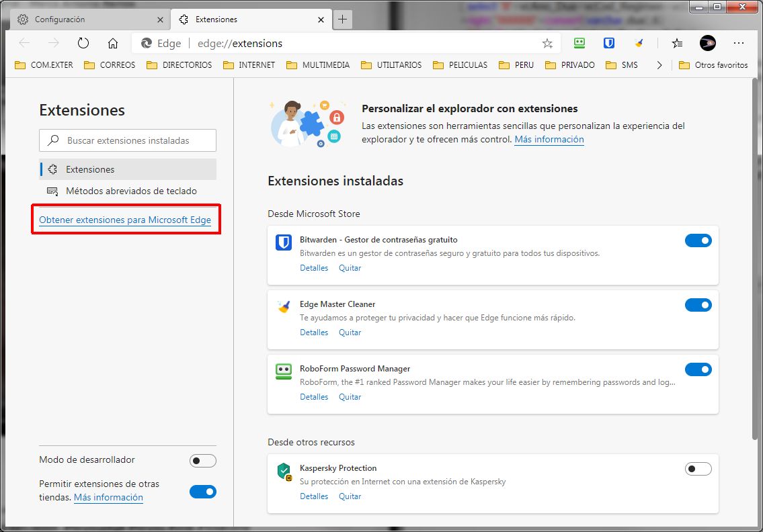This screenshot has height=532, width=763.
Task: Open the DIRECTORIOS favorites folder
Action: pyautogui.click(x=179, y=64)
